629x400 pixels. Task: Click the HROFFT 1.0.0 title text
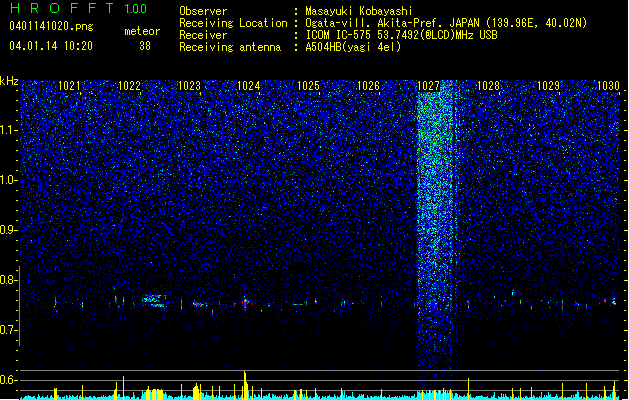click(x=78, y=8)
